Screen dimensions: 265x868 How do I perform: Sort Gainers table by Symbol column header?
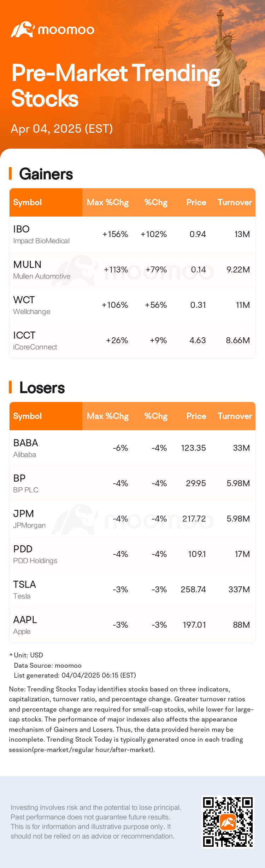click(x=28, y=202)
